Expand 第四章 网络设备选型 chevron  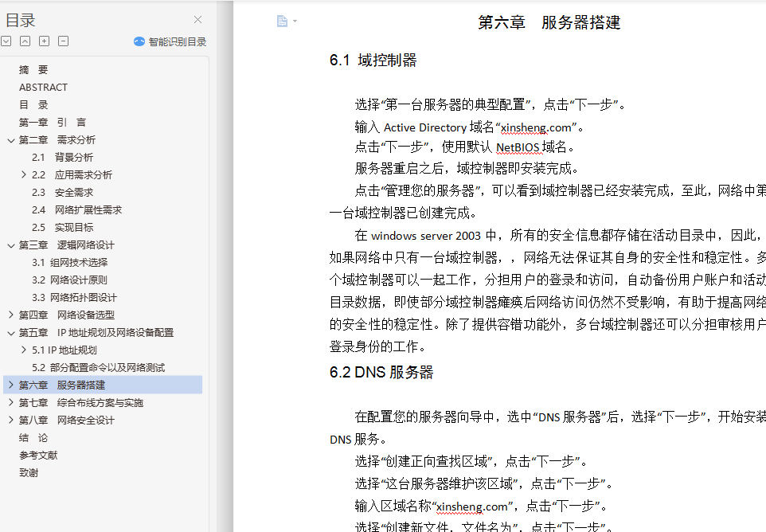(10, 315)
